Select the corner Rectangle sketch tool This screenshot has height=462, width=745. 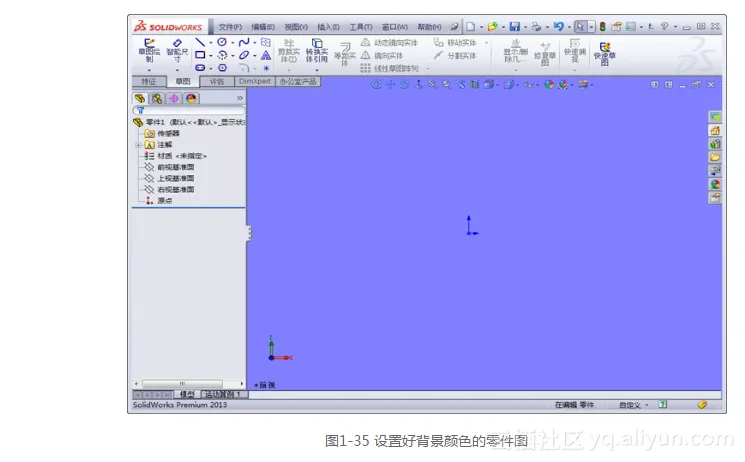(x=200, y=55)
